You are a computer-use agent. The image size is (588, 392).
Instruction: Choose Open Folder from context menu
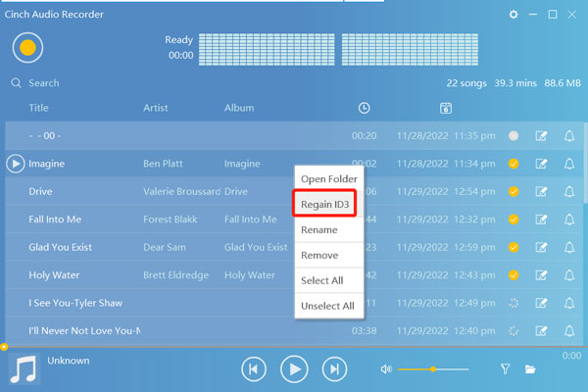(x=329, y=179)
